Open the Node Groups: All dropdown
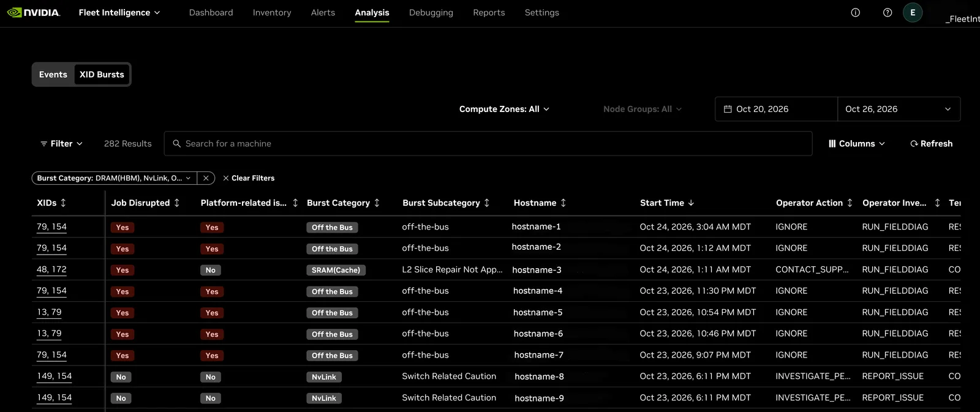 click(x=643, y=109)
